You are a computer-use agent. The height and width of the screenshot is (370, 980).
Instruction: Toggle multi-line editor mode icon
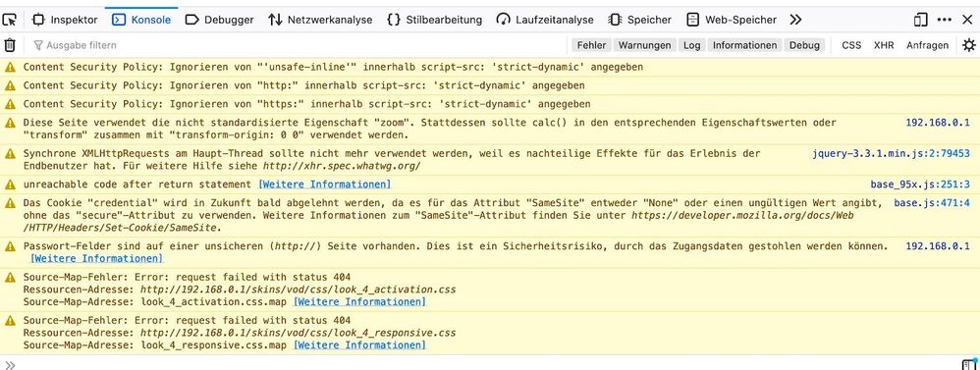point(968,364)
